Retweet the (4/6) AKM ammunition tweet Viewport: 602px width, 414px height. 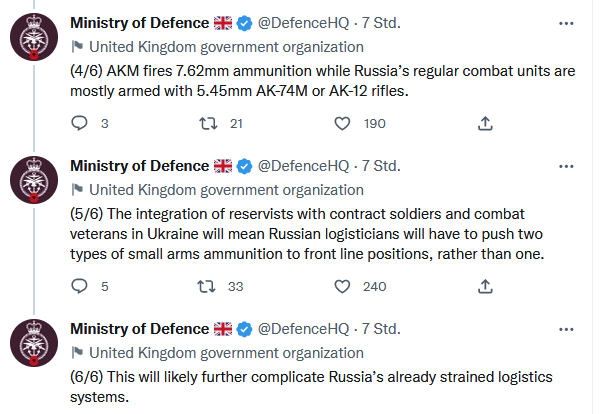pos(208,123)
